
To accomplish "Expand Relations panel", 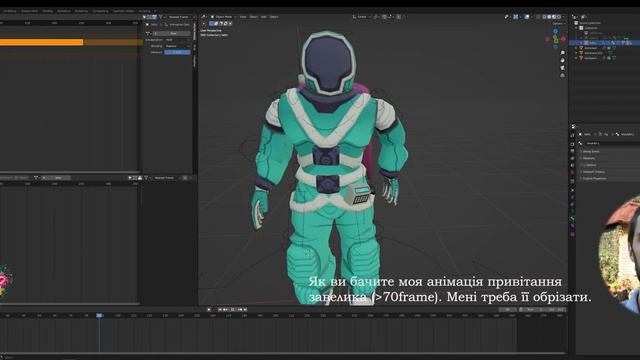I will (x=589, y=158).
